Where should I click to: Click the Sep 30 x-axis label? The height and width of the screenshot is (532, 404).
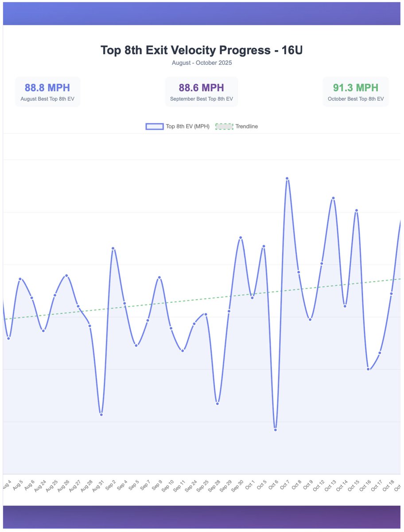click(x=238, y=486)
